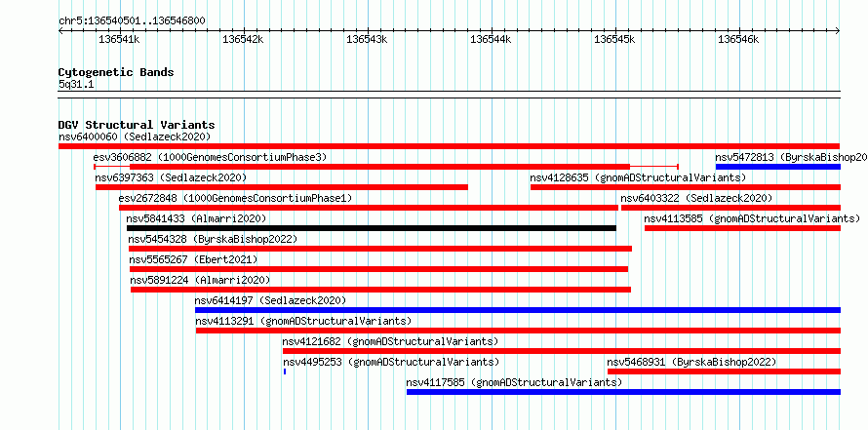
Task: Click the 136544k ruler position
Action: 491,39
